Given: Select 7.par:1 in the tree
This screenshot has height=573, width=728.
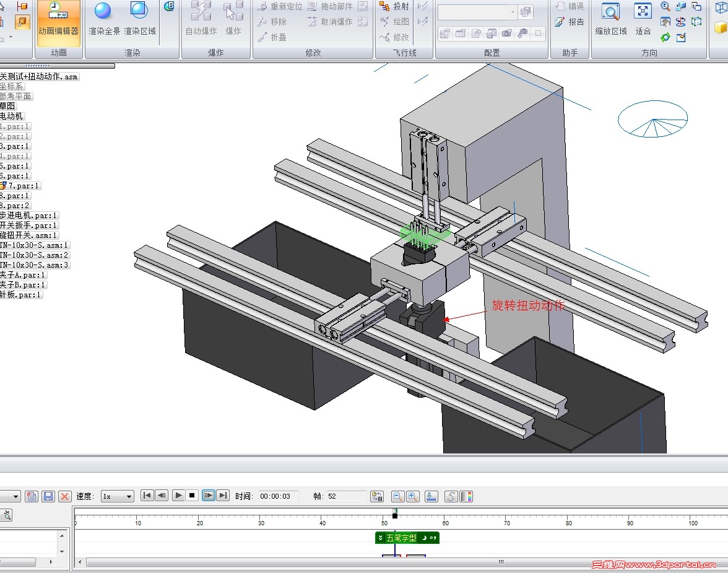Looking at the screenshot, I should 20,186.
